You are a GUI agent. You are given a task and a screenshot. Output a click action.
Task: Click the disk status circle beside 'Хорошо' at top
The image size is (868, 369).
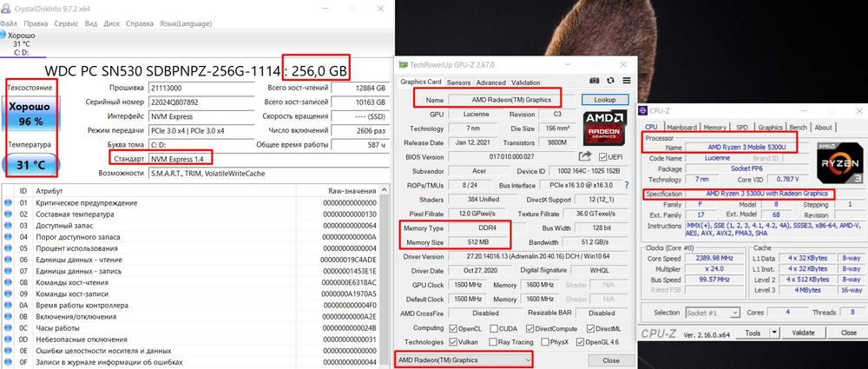pos(3,35)
